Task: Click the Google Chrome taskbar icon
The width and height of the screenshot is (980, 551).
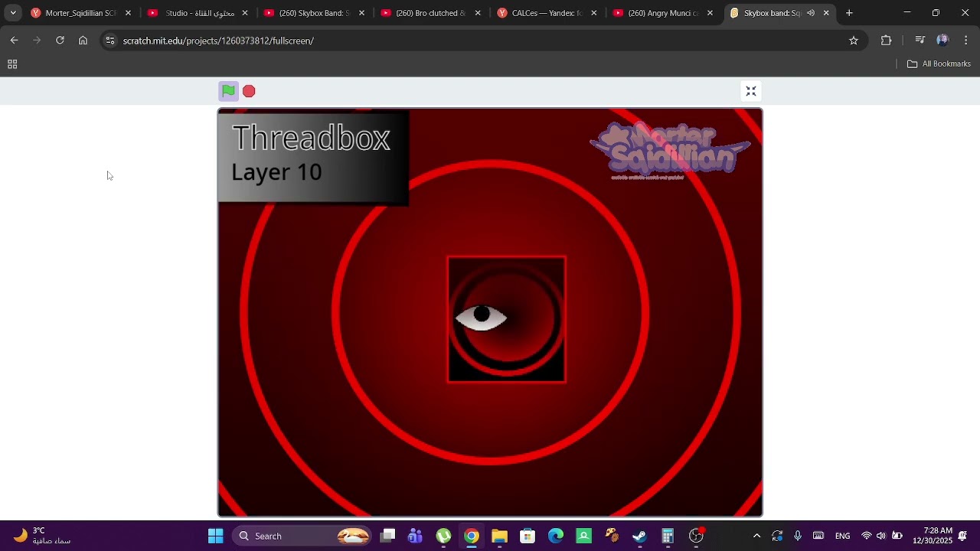Action: 472,536
